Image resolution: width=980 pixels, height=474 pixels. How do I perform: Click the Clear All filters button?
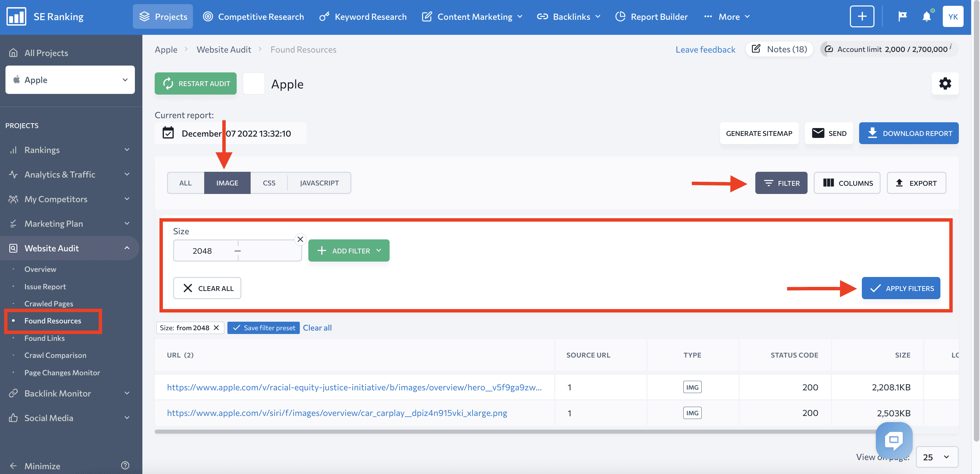(207, 288)
